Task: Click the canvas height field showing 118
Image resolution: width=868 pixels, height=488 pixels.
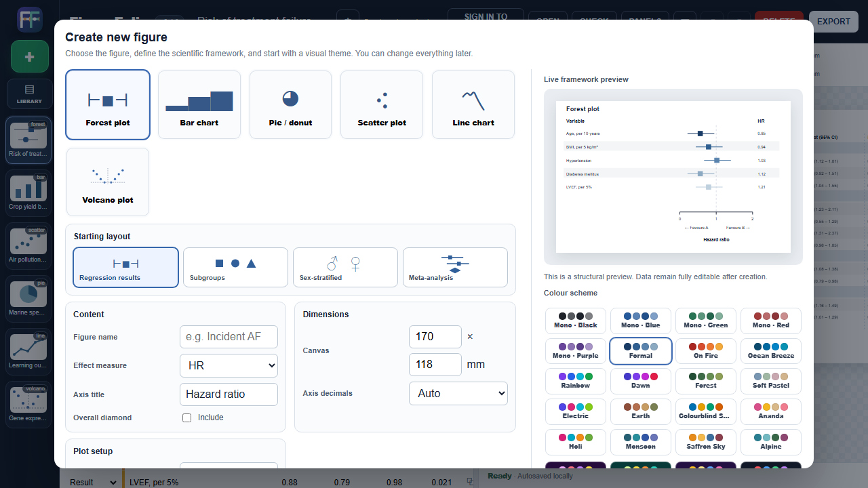Action: (435, 365)
